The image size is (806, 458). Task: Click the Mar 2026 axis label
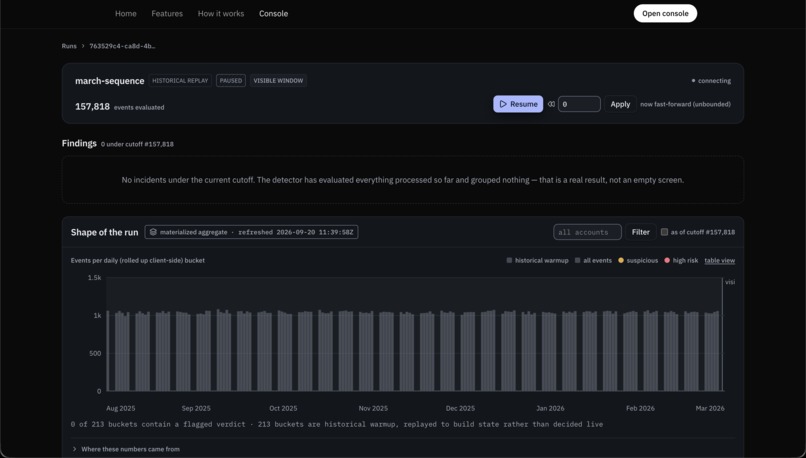(710, 408)
